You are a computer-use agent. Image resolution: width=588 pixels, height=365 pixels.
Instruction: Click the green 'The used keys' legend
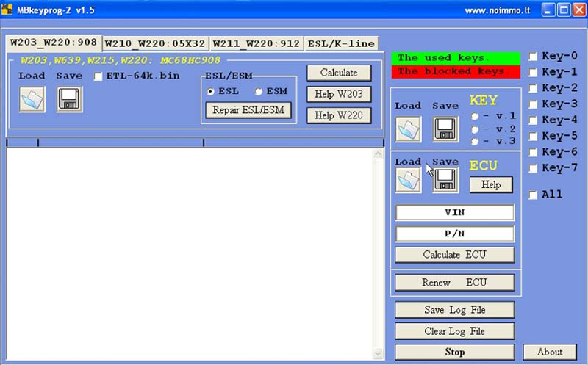coord(456,58)
